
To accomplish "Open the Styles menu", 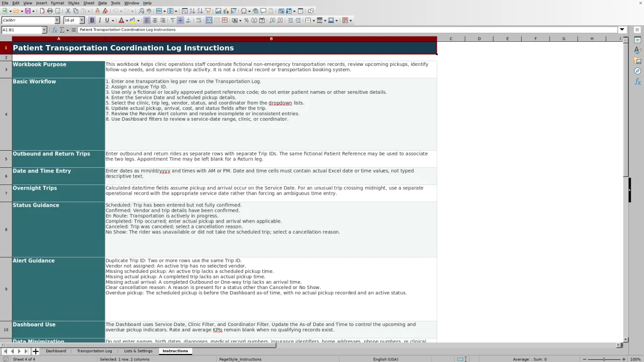I will [74, 3].
